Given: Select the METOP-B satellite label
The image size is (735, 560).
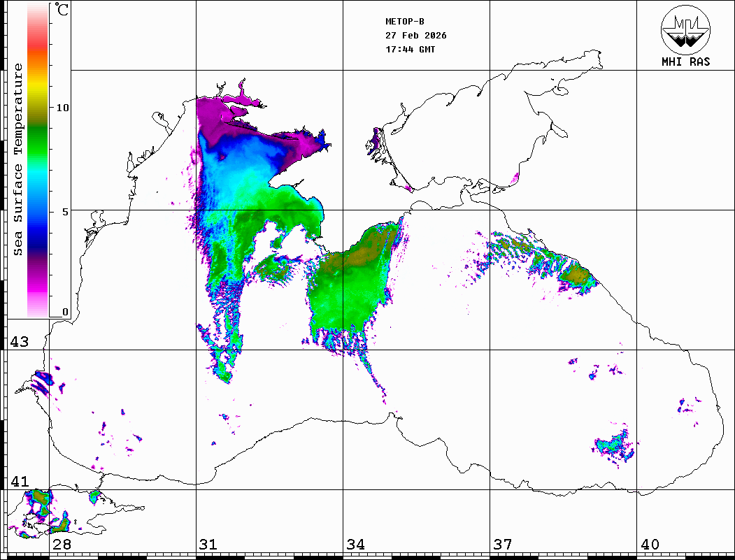Looking at the screenshot, I should coord(405,21).
